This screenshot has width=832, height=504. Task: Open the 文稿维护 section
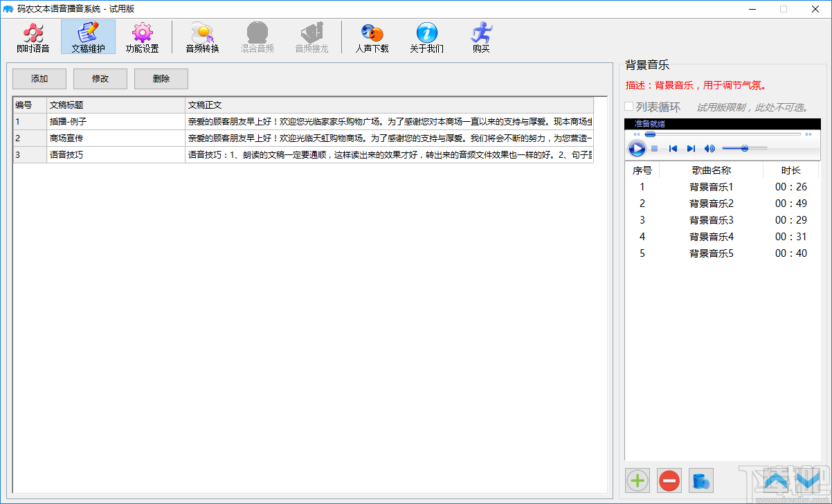coord(88,37)
